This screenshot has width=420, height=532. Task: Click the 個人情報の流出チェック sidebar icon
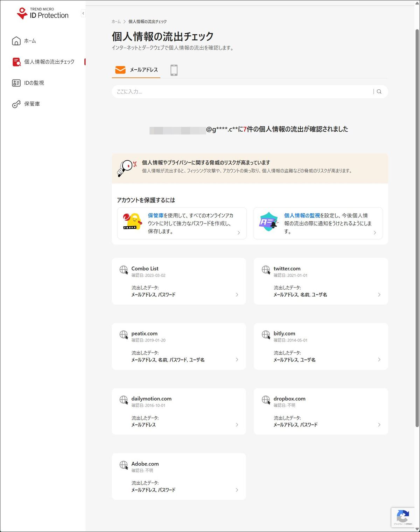click(x=16, y=62)
